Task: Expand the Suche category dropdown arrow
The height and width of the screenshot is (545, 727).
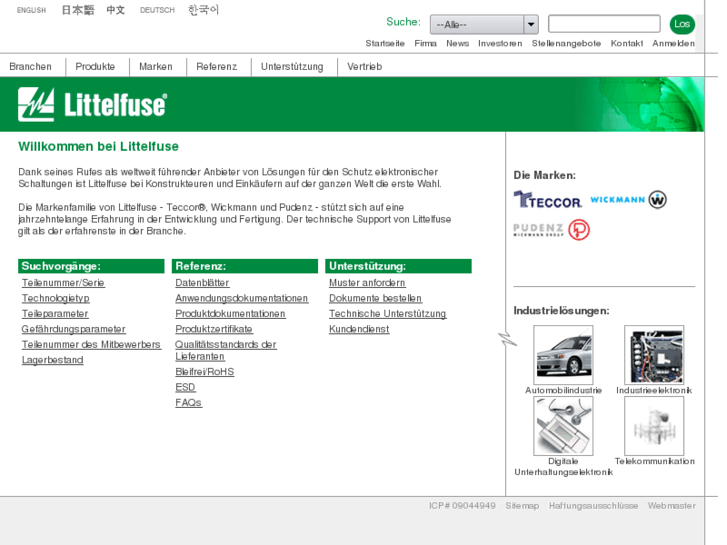Action: click(531, 24)
